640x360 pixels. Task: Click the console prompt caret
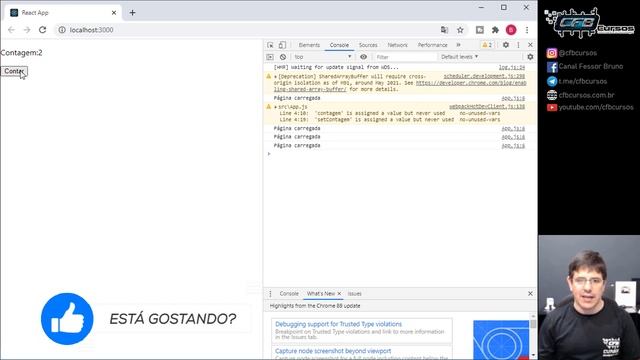(x=269, y=154)
